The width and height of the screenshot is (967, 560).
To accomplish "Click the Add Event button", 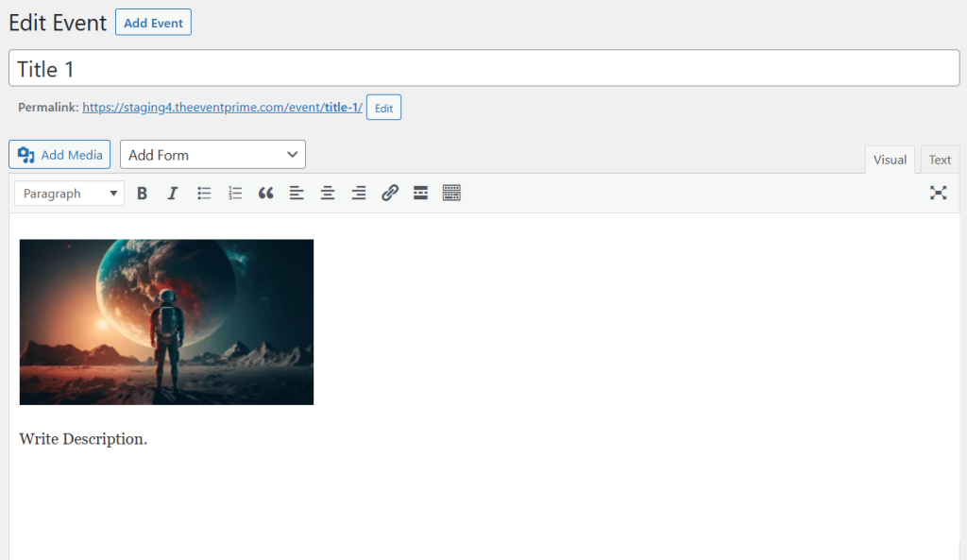I will pos(152,22).
